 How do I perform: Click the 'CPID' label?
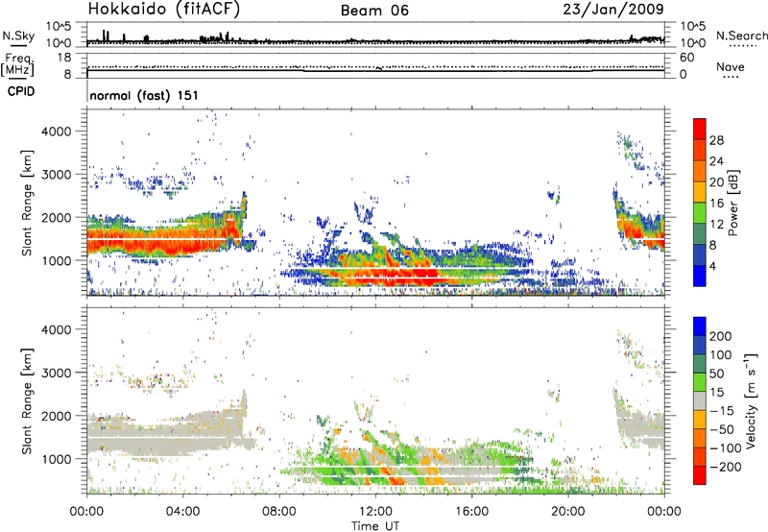click(x=21, y=91)
